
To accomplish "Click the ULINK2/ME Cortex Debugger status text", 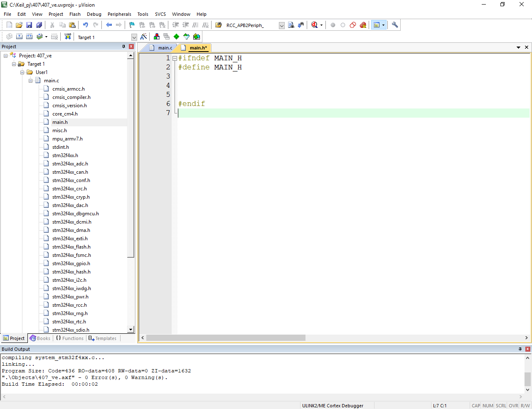I will click(332, 406).
